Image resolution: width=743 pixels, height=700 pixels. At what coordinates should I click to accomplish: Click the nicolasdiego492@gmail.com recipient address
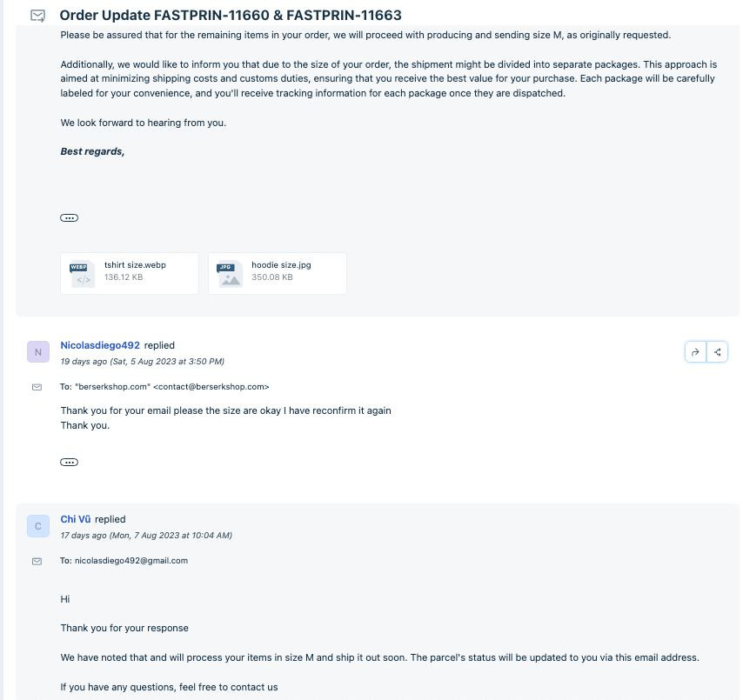point(131,561)
